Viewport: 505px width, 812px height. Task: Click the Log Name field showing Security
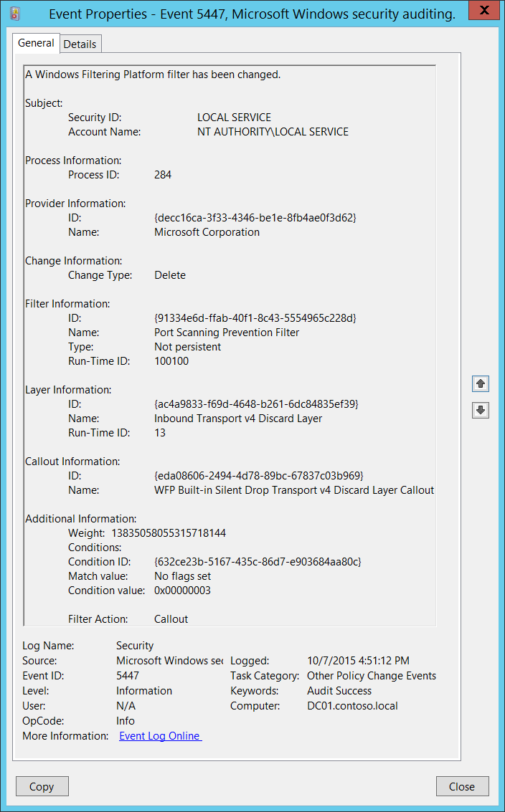coord(135,646)
